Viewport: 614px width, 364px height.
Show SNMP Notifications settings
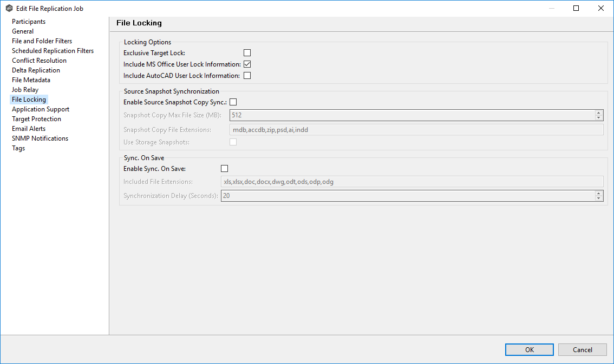(x=40, y=138)
